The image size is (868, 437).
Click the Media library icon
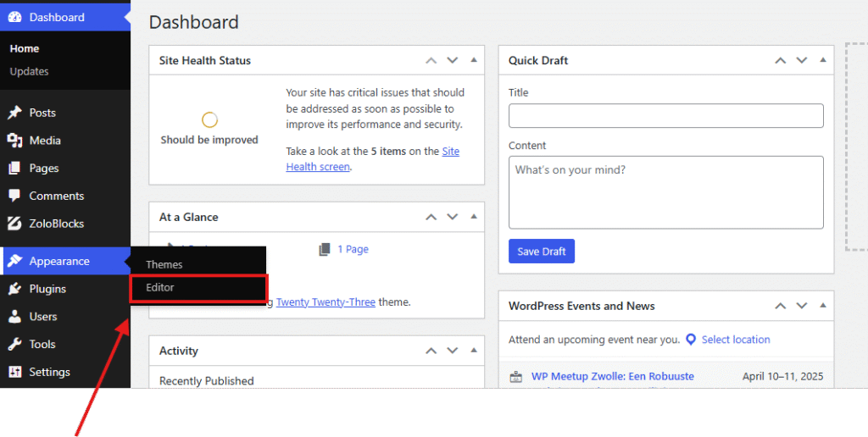(15, 141)
